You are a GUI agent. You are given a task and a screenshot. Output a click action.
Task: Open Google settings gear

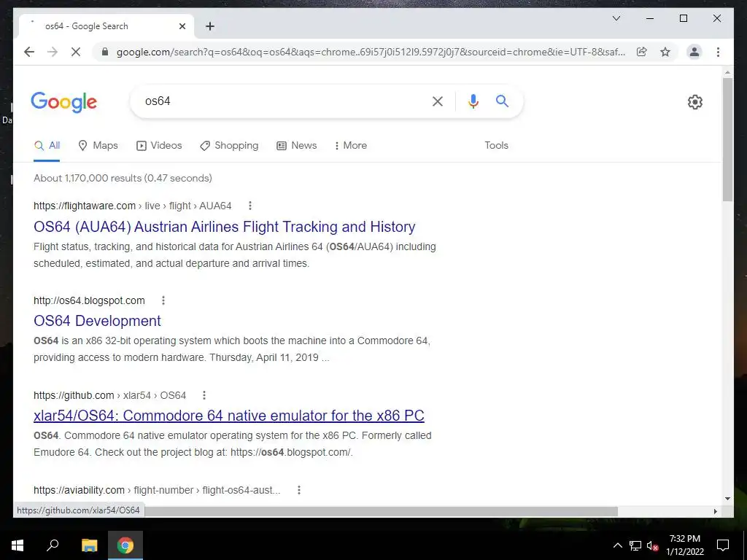click(694, 102)
